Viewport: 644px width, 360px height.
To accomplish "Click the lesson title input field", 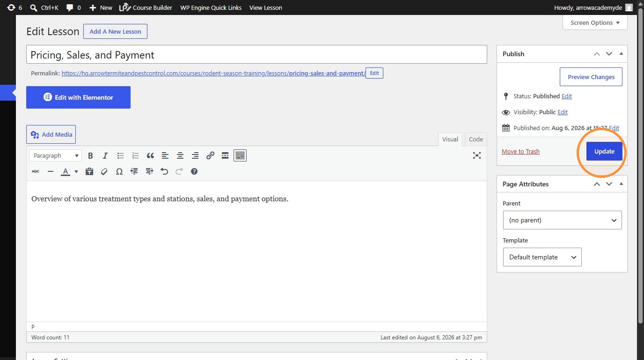I will point(256,55).
